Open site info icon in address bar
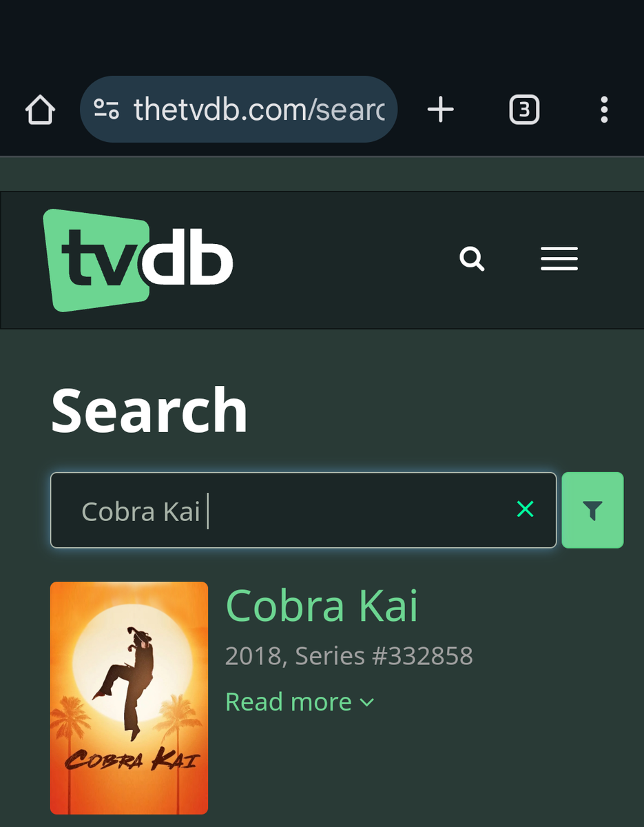Viewport: 644px width, 827px height. (107, 110)
